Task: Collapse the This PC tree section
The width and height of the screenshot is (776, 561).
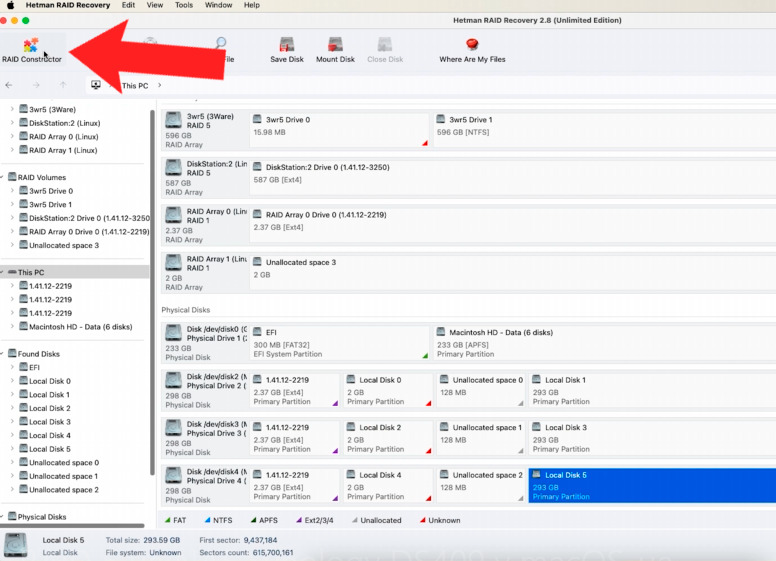Action: [x=2, y=272]
